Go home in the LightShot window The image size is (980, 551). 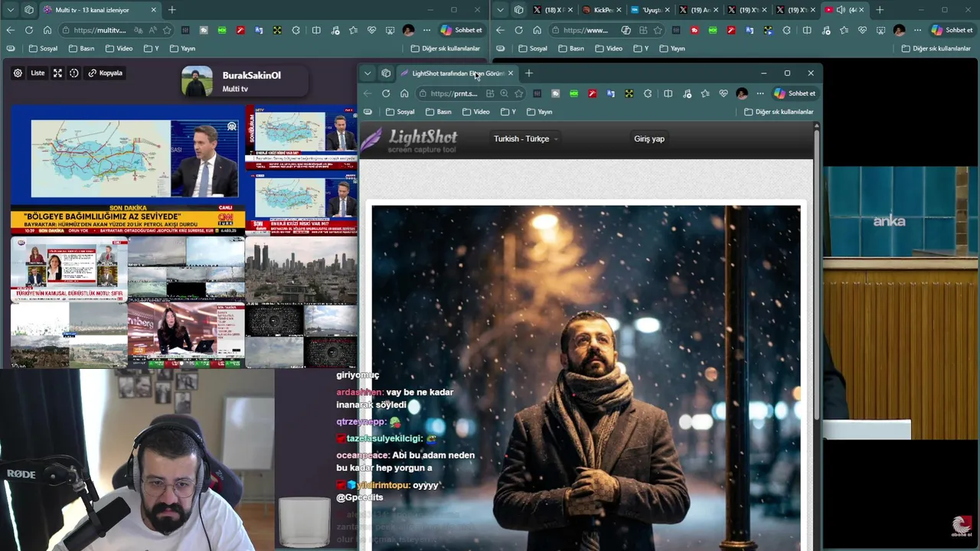[404, 93]
